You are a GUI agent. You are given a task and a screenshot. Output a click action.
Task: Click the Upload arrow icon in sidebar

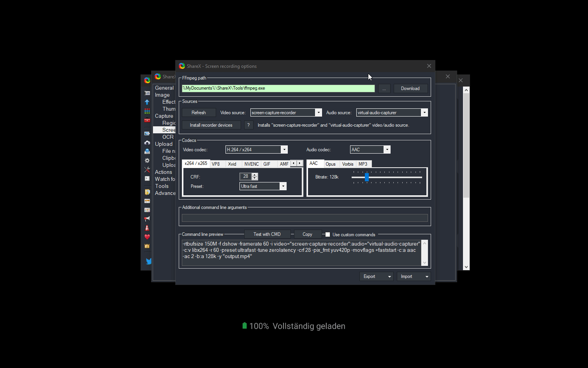[x=147, y=102]
